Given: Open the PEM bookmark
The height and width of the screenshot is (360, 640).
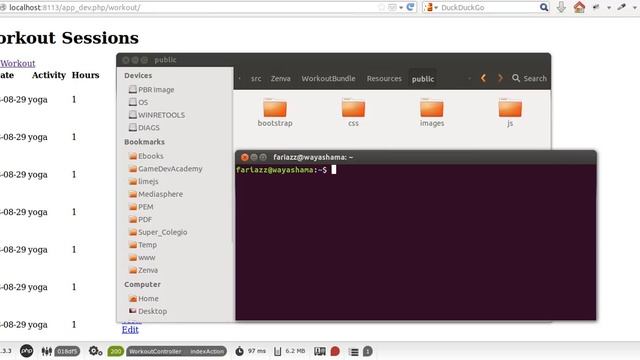Looking at the screenshot, I should [x=141, y=207].
